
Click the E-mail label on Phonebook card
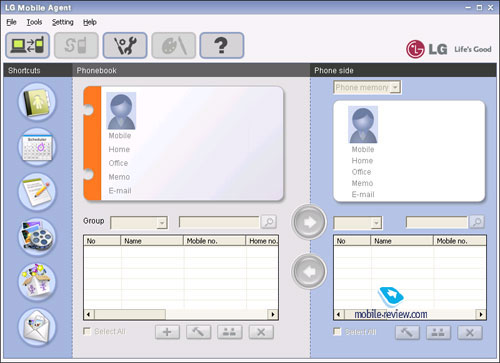click(120, 191)
